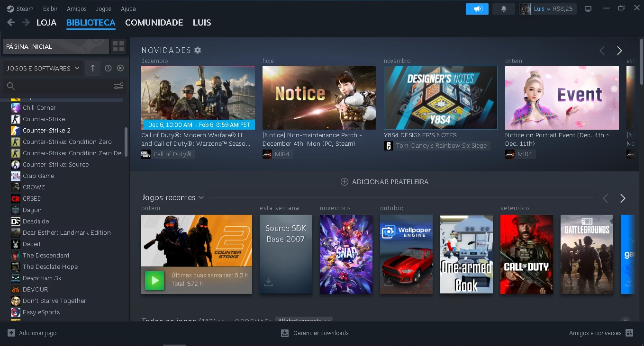
Task: Click the Luis profile avatar
Action: click(x=525, y=9)
